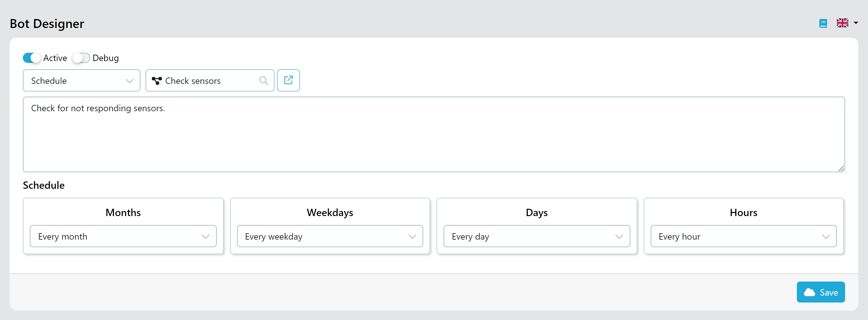The image size is (868, 320).
Task: Expand the Schedule trigger type dropdown
Action: 82,81
